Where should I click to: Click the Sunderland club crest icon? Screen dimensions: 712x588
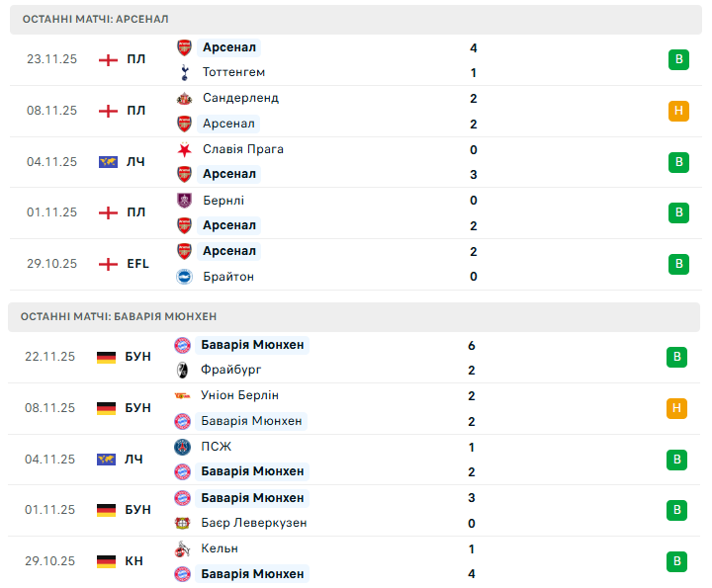184,98
